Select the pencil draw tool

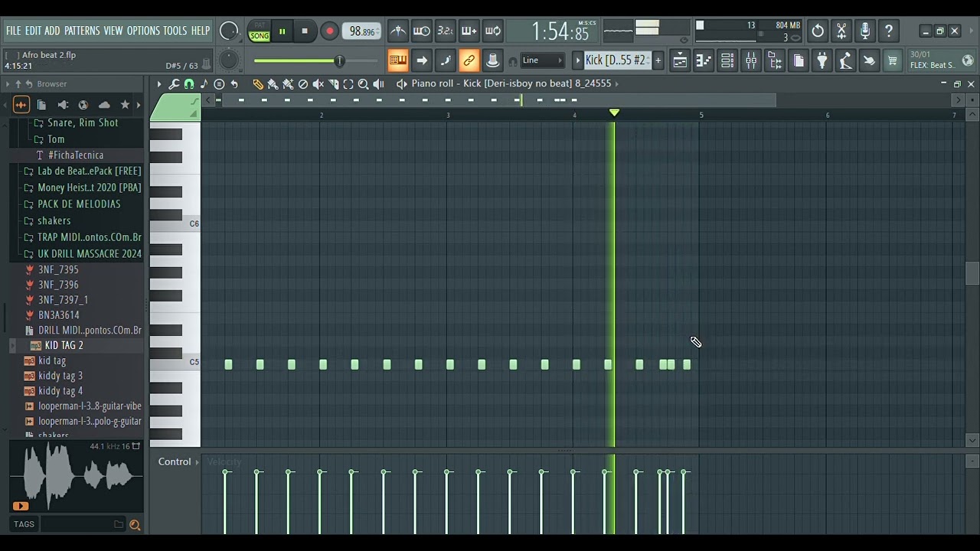[258, 84]
